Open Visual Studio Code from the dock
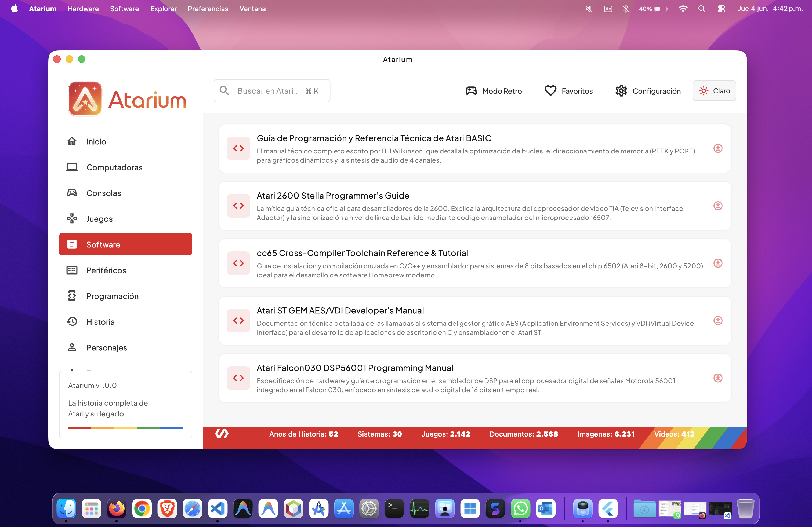The width and height of the screenshot is (812, 527). [218, 508]
